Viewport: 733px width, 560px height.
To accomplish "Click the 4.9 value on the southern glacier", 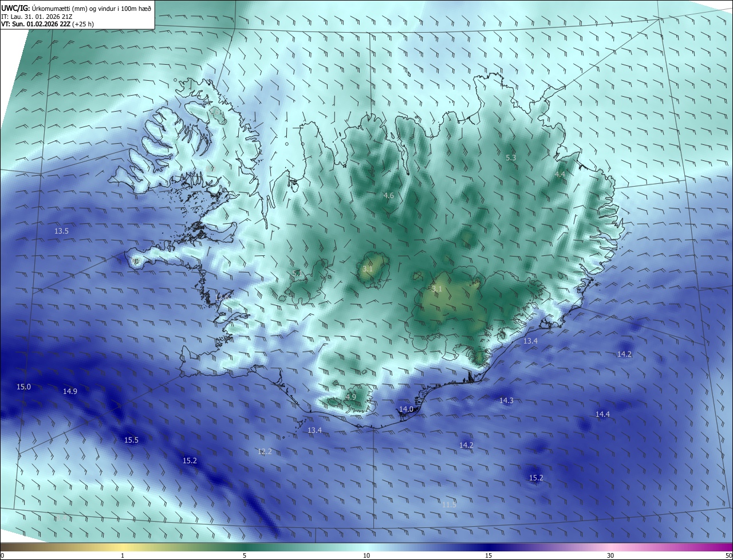I will pyautogui.click(x=350, y=397).
